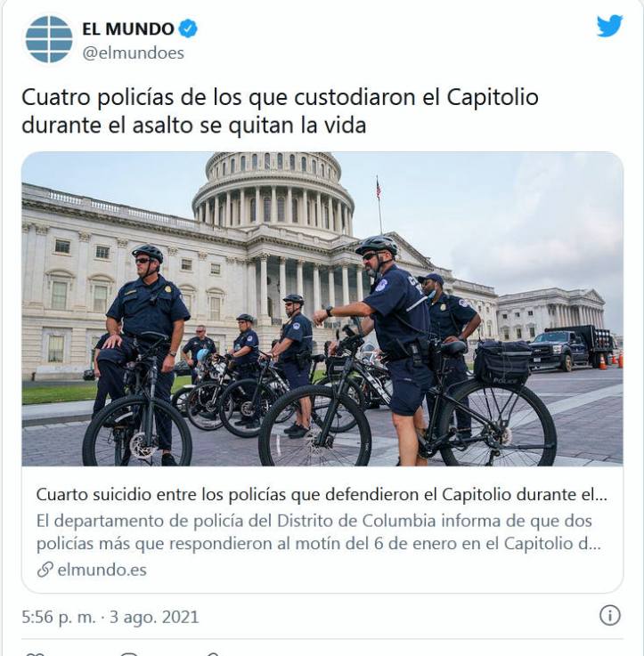Viewport: 644px width, 656px height.
Task: Like the tweet with the heart icon
Action: tap(34, 653)
